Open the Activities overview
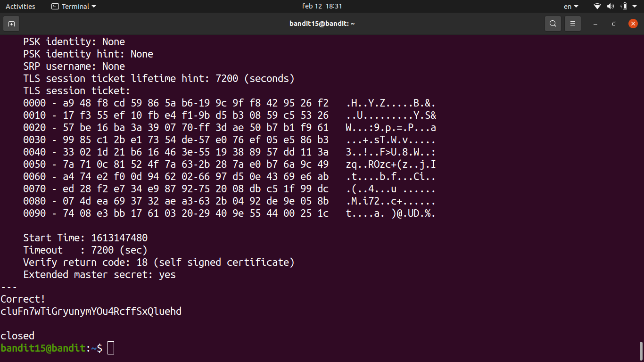The height and width of the screenshot is (362, 644). (x=20, y=7)
